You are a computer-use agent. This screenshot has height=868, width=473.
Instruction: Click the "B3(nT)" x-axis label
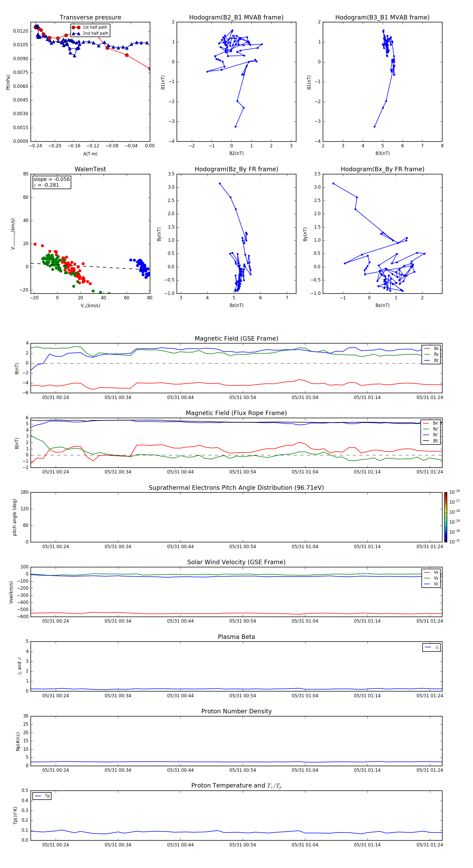[382, 153]
